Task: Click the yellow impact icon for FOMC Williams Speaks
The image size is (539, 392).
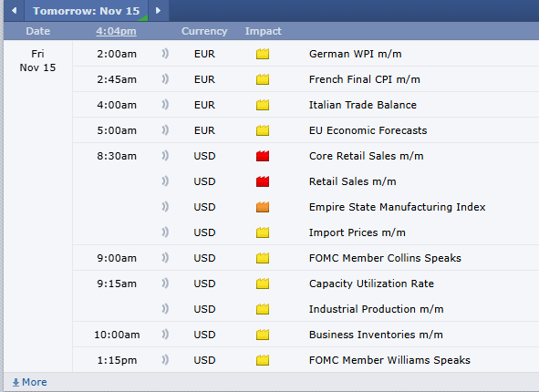Action: [263, 360]
